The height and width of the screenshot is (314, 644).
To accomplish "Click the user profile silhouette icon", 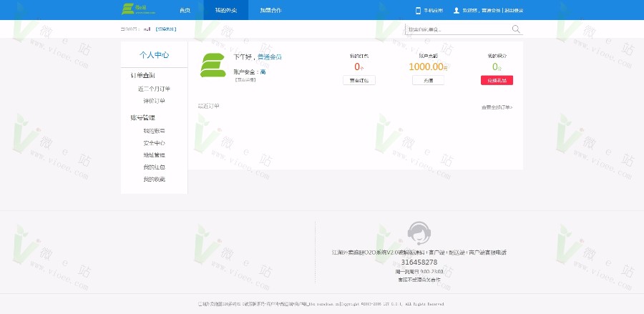I will coord(457,10).
